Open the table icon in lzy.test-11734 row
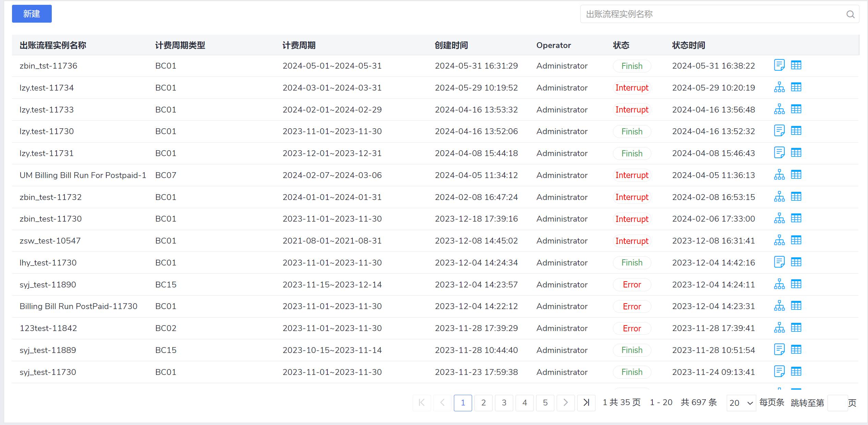Viewport: 868px width, 425px height. point(796,87)
